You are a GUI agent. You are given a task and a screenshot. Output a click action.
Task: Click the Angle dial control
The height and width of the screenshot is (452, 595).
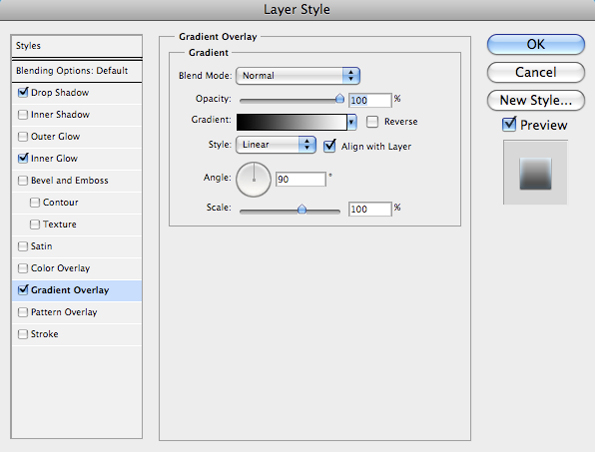pyautogui.click(x=253, y=180)
